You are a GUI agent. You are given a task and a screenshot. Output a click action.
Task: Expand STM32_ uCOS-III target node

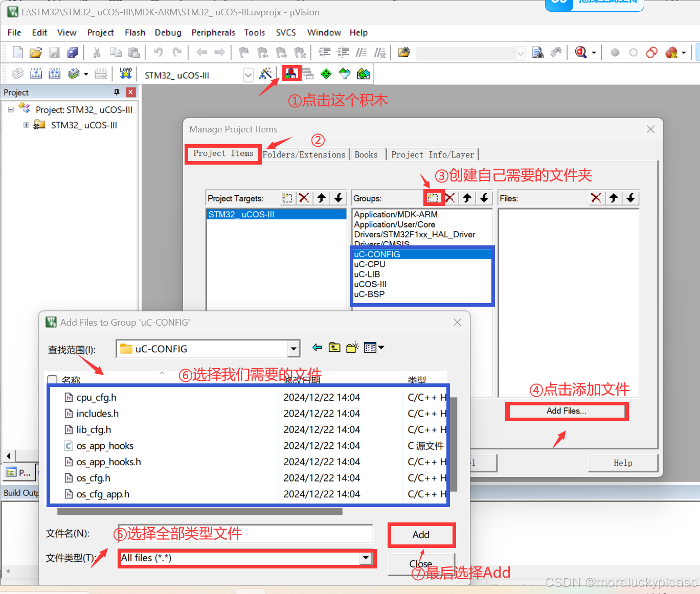pos(26,125)
